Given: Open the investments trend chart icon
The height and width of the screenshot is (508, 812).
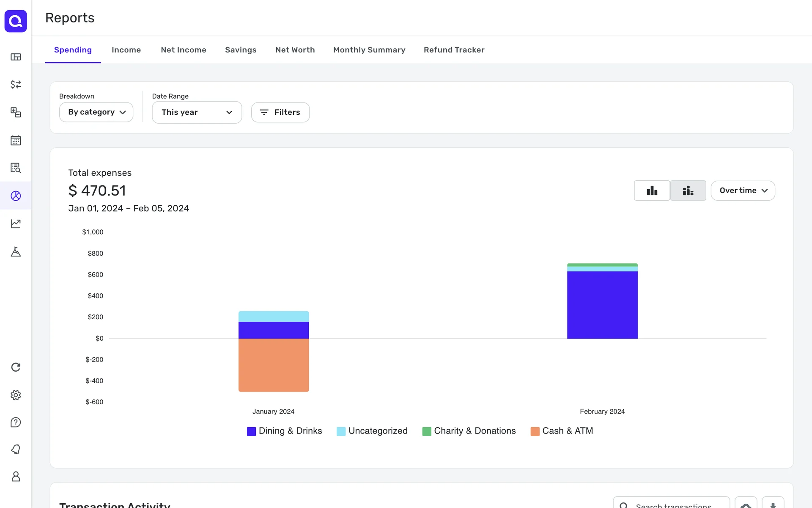Looking at the screenshot, I should pos(16,224).
